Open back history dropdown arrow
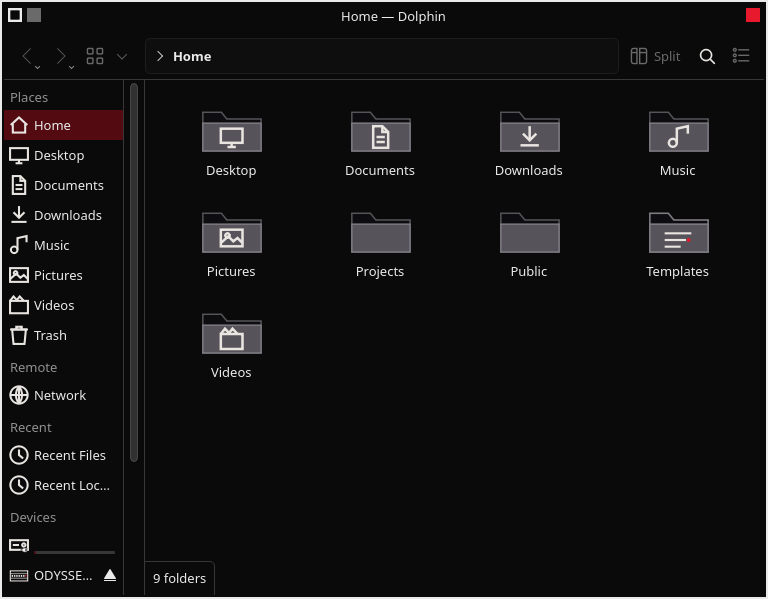This screenshot has height=599, width=768. coord(37,67)
